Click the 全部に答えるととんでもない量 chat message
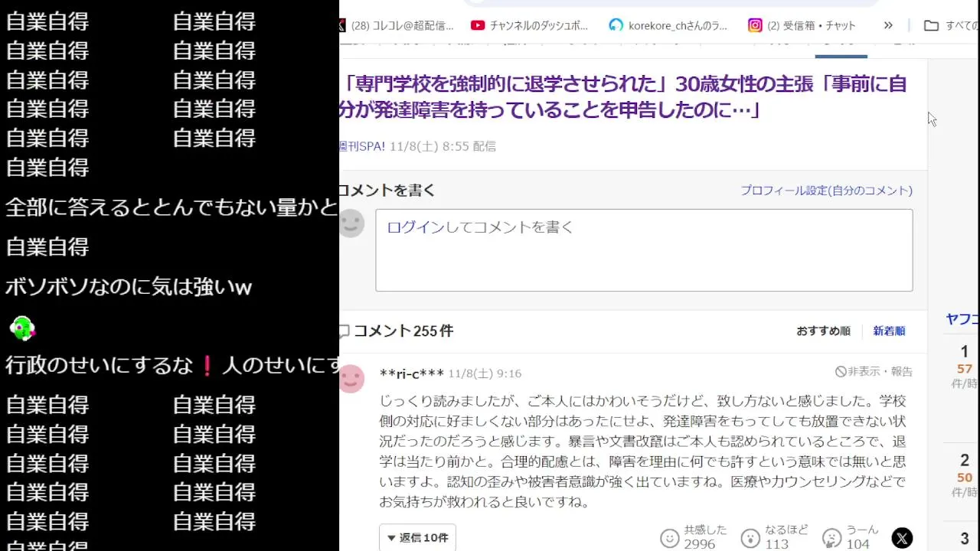 pyautogui.click(x=172, y=207)
